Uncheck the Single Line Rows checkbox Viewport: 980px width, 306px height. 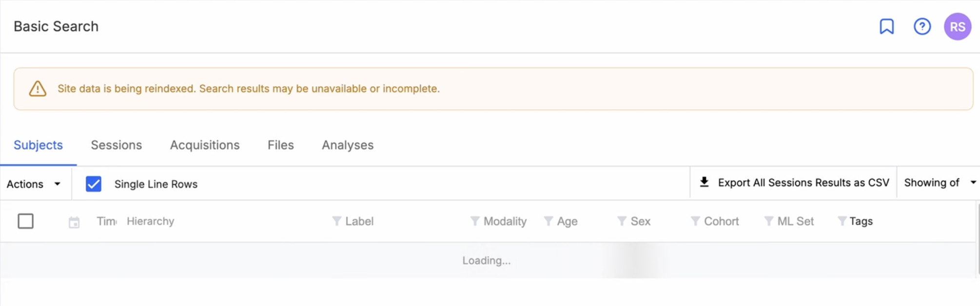click(94, 184)
